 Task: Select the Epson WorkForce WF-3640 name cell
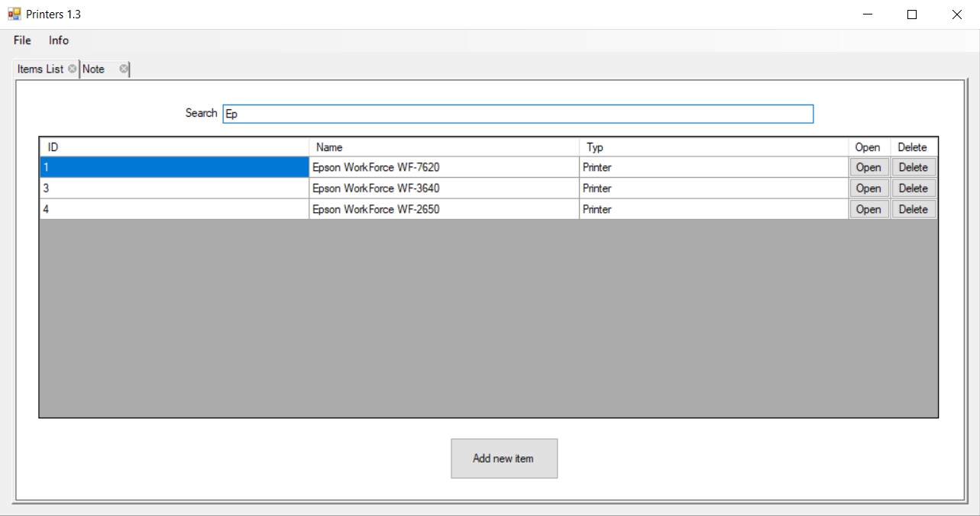click(444, 188)
